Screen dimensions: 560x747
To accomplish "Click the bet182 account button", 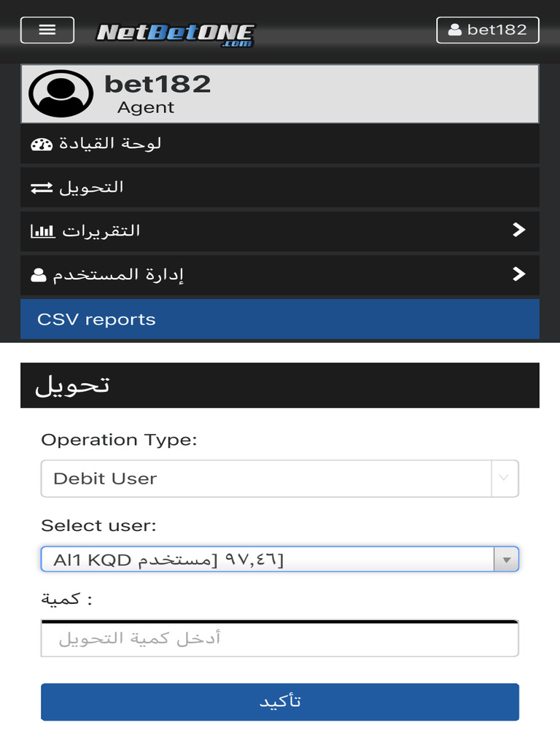I will click(487, 30).
